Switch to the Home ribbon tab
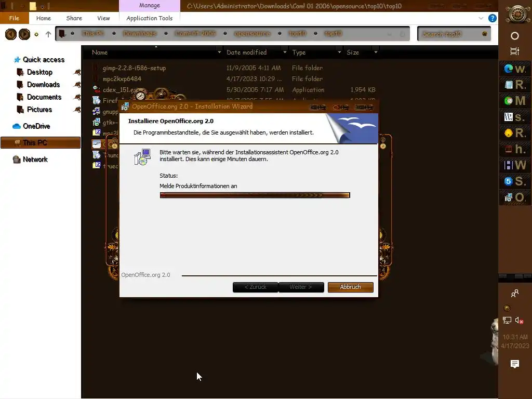Image resolution: width=532 pixels, height=399 pixels. (x=44, y=18)
